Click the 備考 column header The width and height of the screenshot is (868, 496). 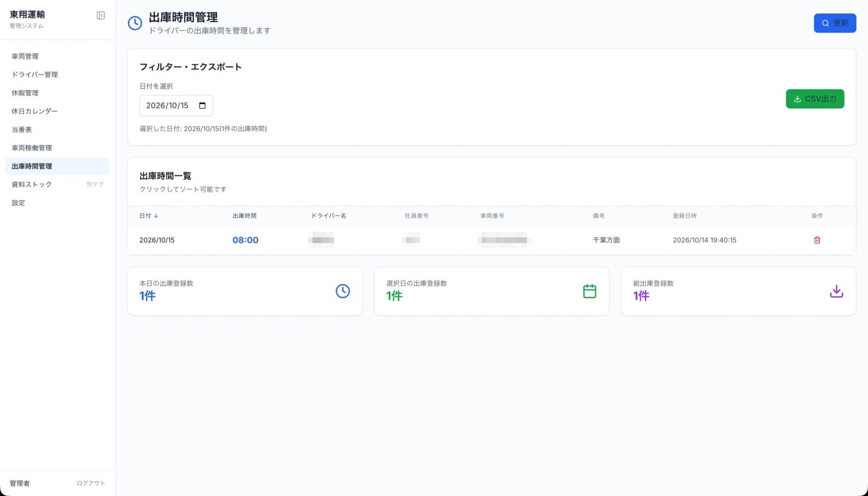pyautogui.click(x=598, y=216)
